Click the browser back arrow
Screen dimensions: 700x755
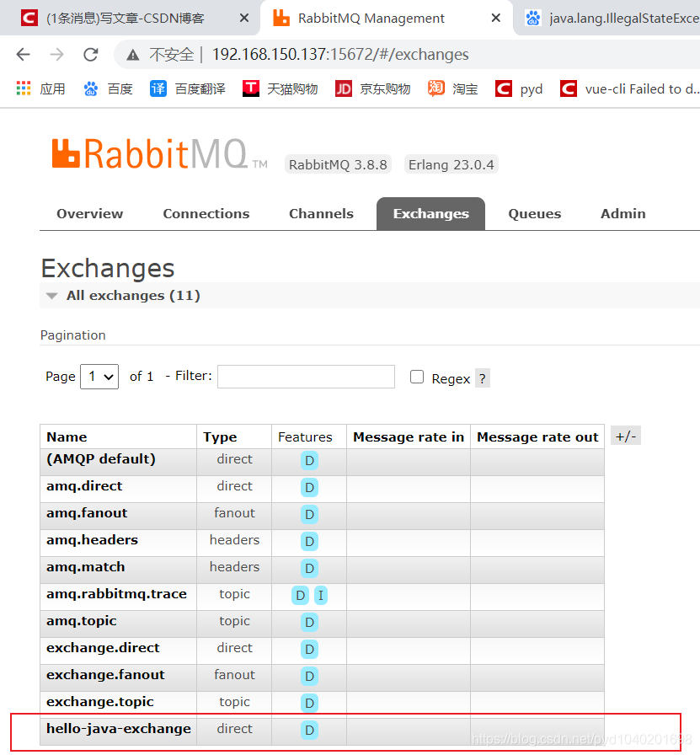[x=23, y=55]
